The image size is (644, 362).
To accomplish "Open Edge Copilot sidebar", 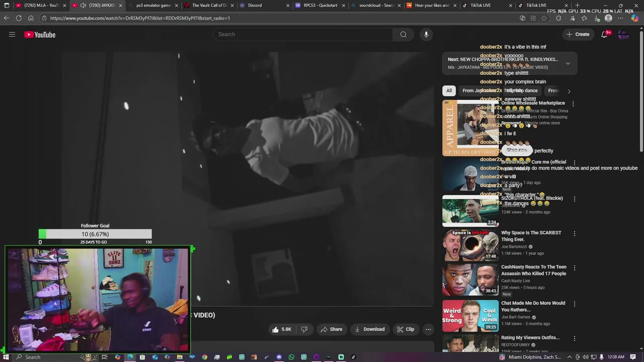I will (635, 18).
